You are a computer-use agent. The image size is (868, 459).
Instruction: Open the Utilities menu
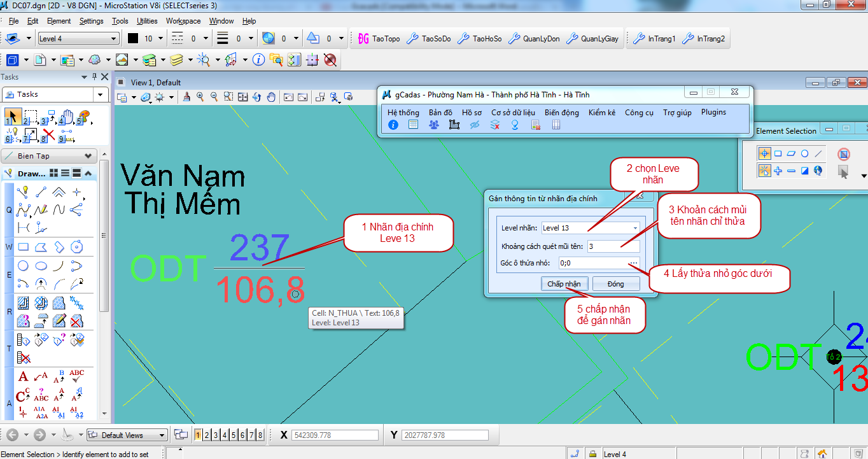147,21
